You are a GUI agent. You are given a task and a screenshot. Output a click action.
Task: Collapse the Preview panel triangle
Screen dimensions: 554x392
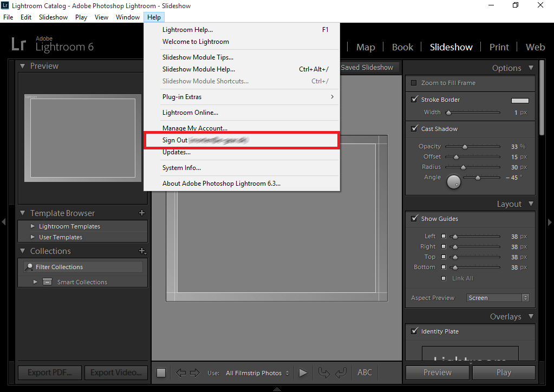click(23, 66)
